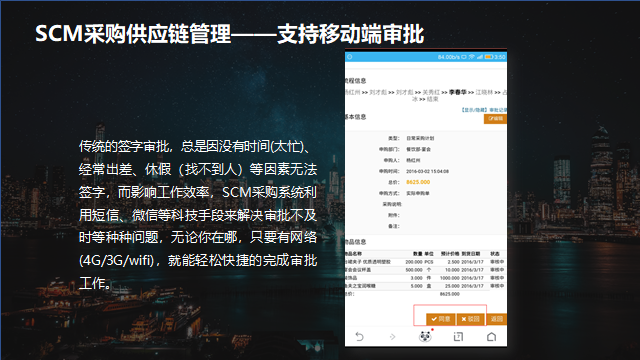The height and width of the screenshot is (360, 640).
Task: Click the orange 编辑 edit button
Action: pyautogui.click(x=496, y=119)
